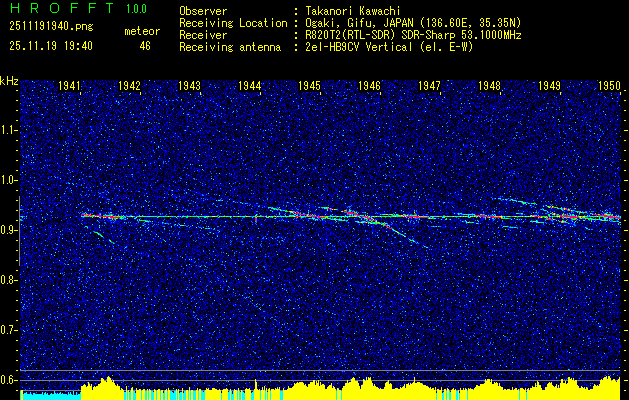Click frequency axis label 0.6

(9, 380)
